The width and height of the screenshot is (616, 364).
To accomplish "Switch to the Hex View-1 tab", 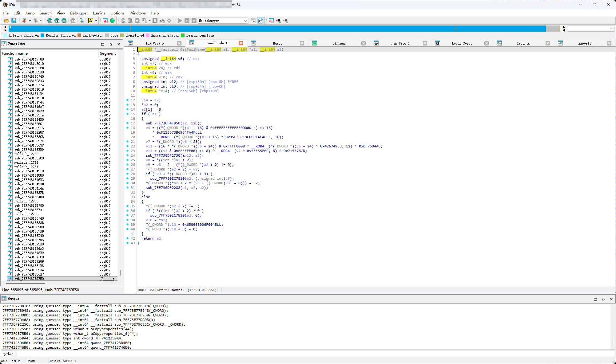I will (400, 43).
